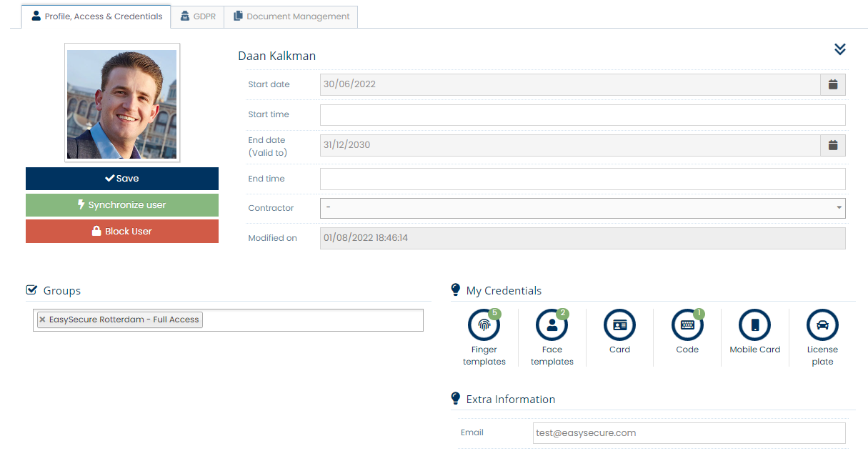
Task: Click the Face templates badge showing 2
Action: coord(563,313)
